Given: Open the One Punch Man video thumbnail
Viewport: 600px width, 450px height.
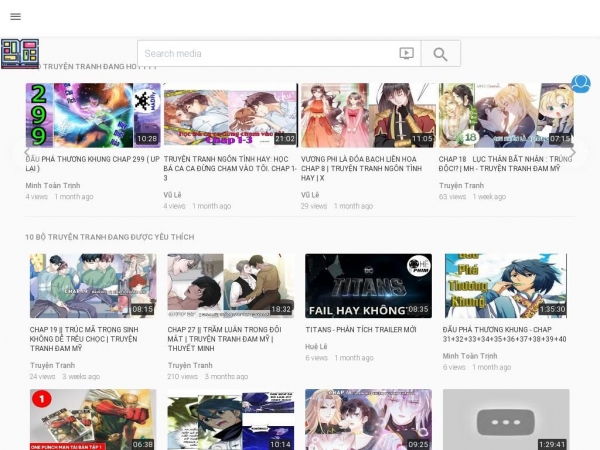Looking at the screenshot, I should [92, 419].
